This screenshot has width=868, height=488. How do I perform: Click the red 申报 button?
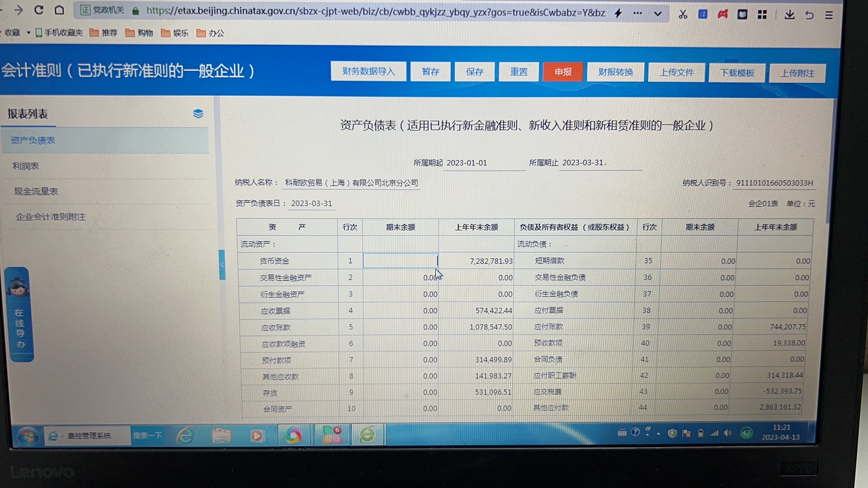coord(563,72)
